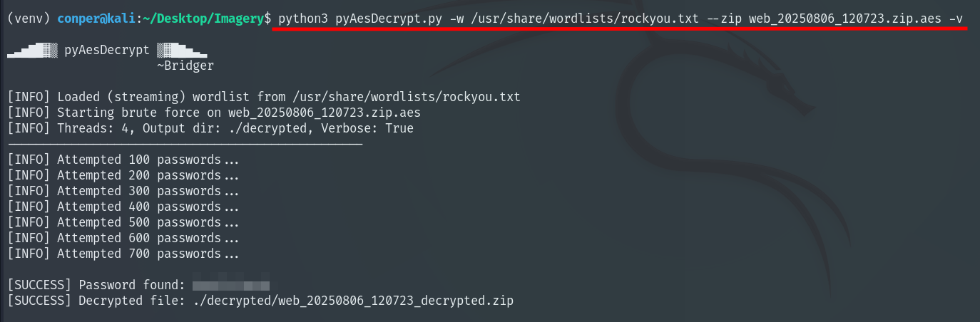Click the decrypted zip file output path
980x322 pixels.
click(353, 301)
